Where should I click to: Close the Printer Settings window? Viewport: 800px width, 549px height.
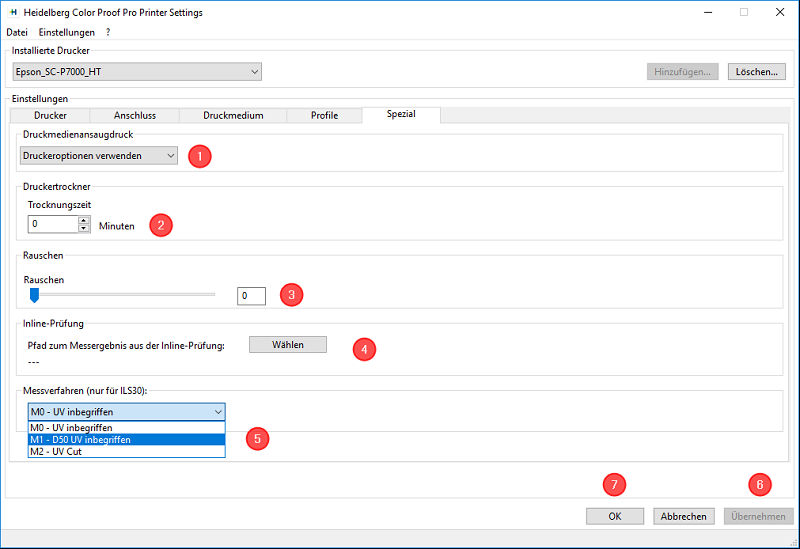click(780, 12)
